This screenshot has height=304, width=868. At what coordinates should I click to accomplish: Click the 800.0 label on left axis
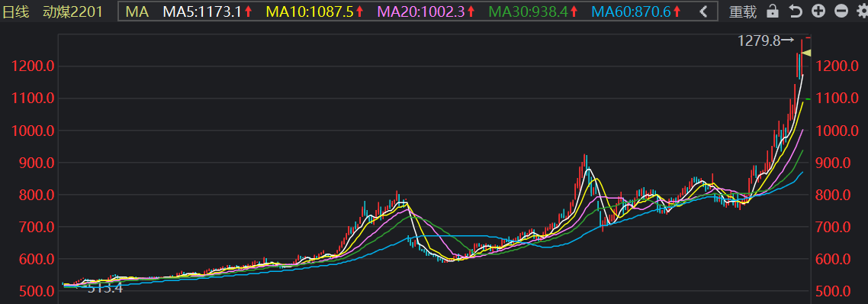coord(32,196)
